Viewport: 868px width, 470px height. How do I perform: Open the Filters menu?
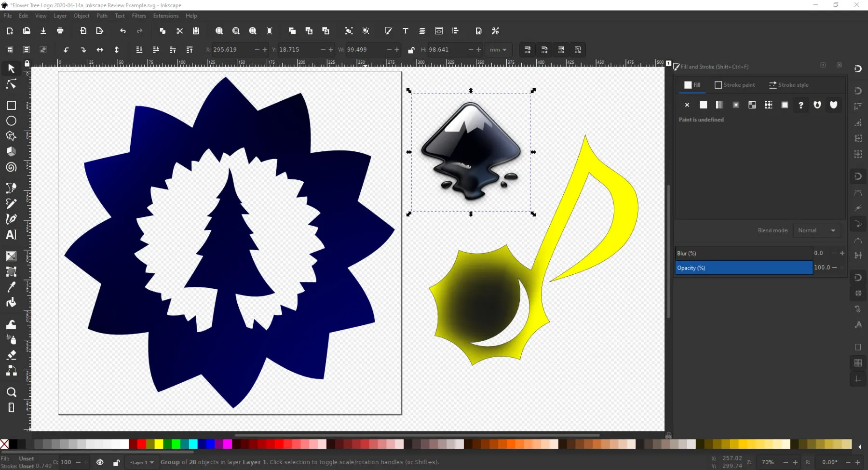(x=139, y=16)
